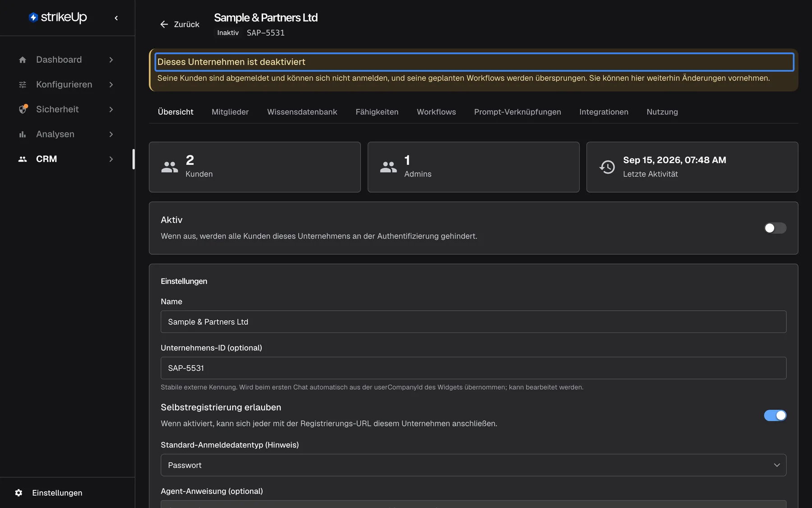Select the Fähigkeiten tab
This screenshot has height=508, width=812.
tap(377, 112)
